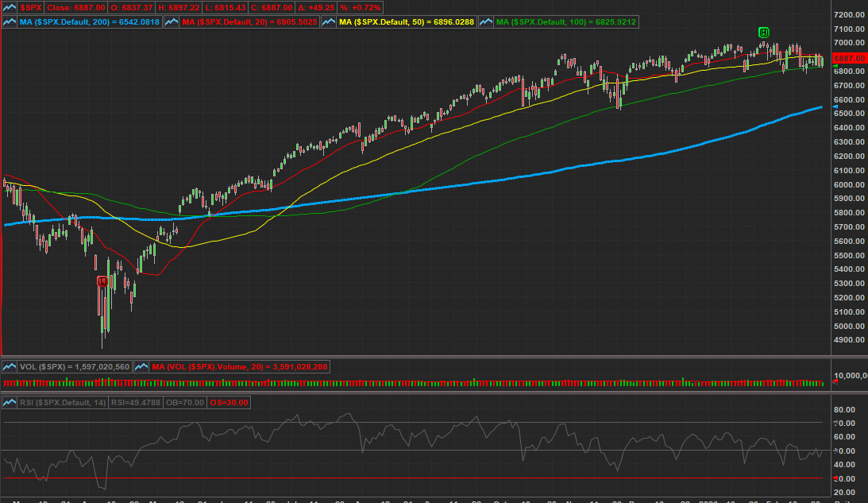Click the icon beside the green 100-period MA label

coord(486,22)
